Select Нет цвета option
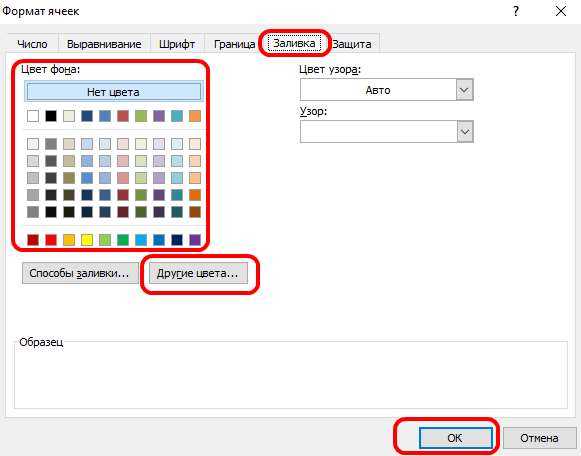The image size is (581, 456). [x=113, y=91]
